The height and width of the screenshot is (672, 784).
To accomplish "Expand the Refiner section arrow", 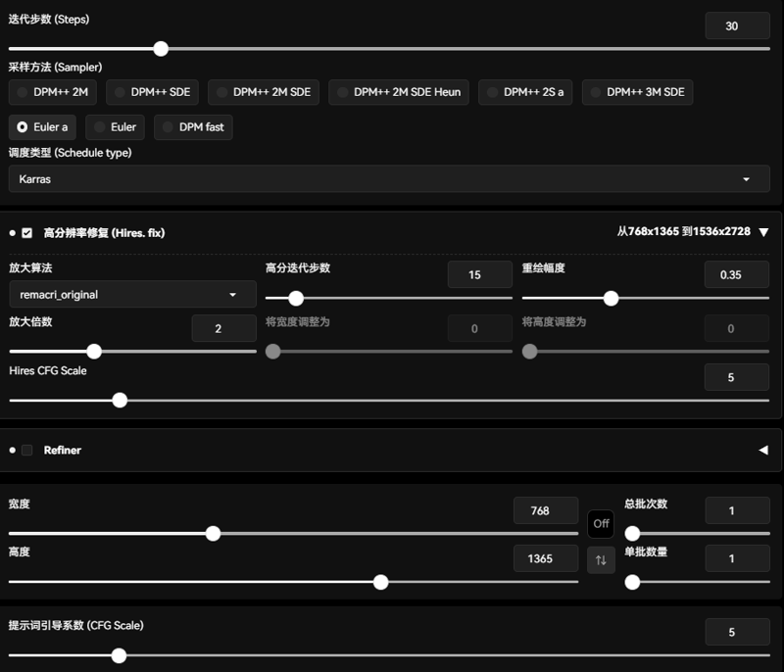I will coord(763,451).
